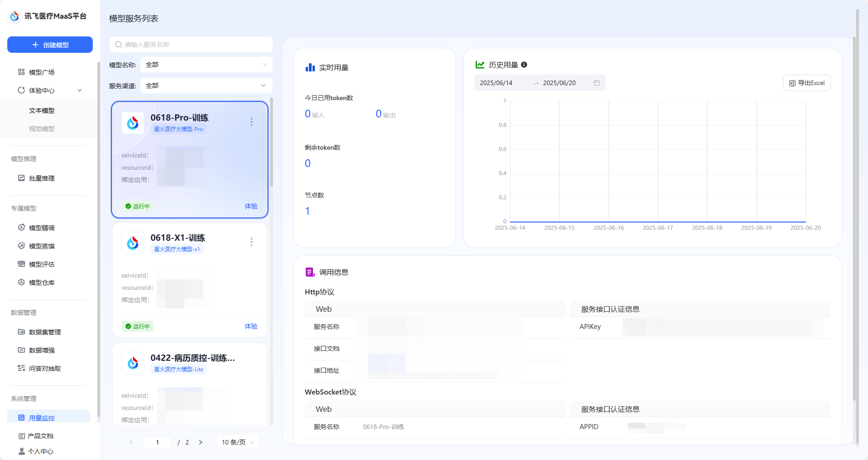Screen dimensions: 868x460
Task: Open 产品文档 link
Action: [40, 436]
